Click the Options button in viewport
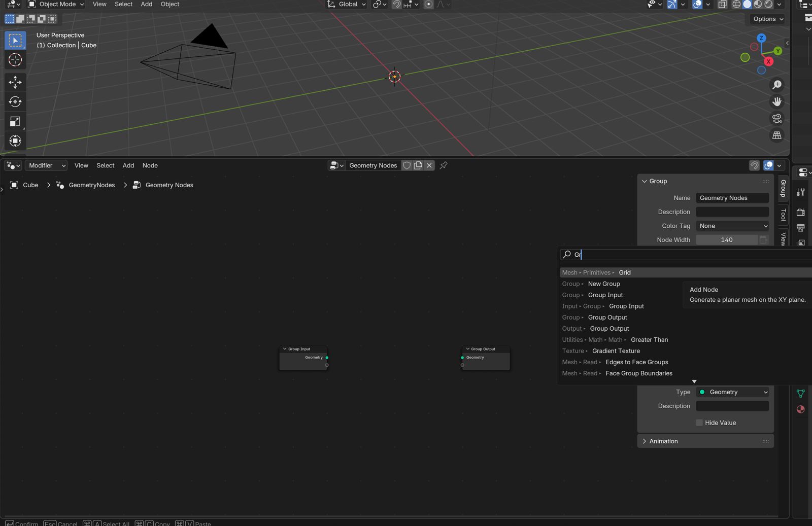Image resolution: width=812 pixels, height=526 pixels. pos(768,19)
